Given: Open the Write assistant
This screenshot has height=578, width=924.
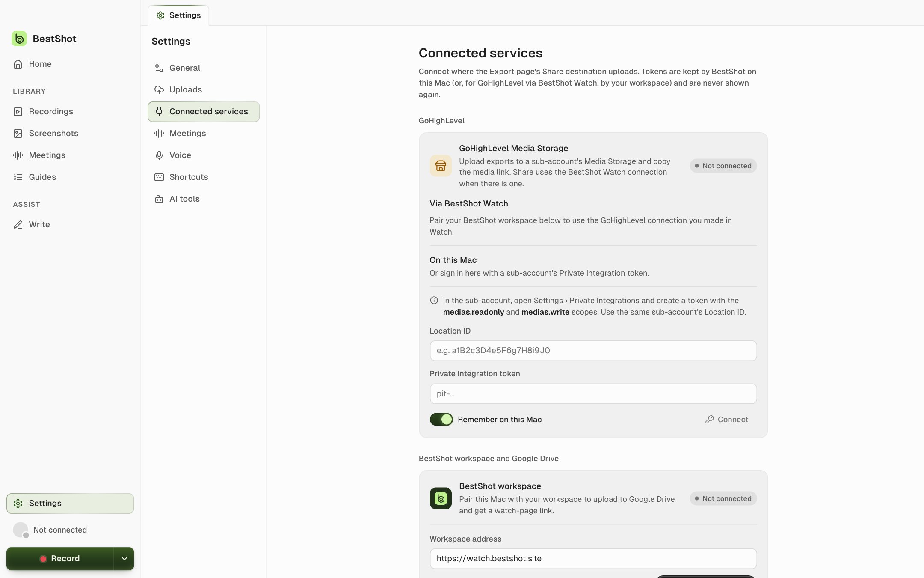Looking at the screenshot, I should (70, 224).
